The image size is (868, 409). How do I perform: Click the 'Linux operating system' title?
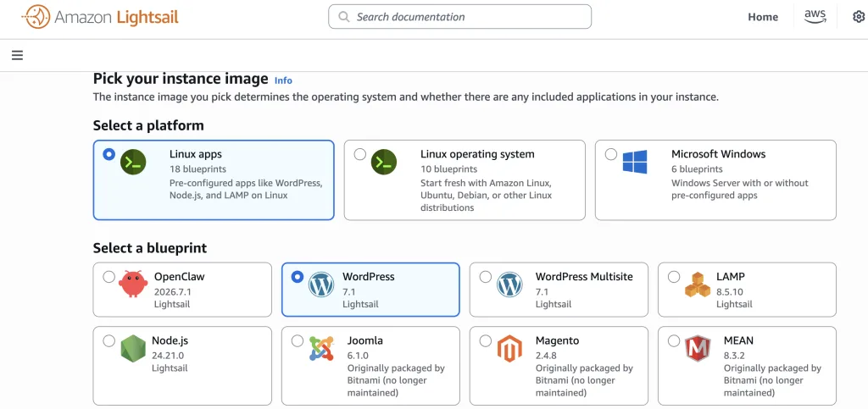tap(477, 154)
